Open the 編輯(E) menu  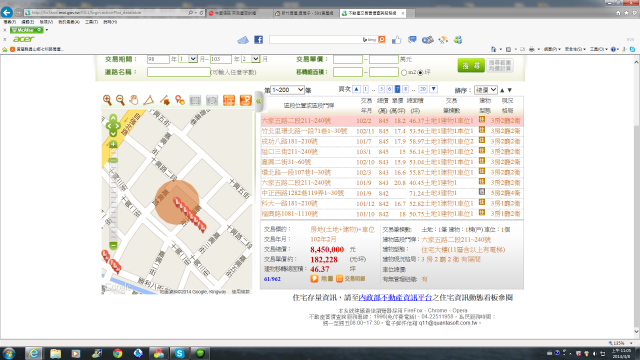click(28, 22)
